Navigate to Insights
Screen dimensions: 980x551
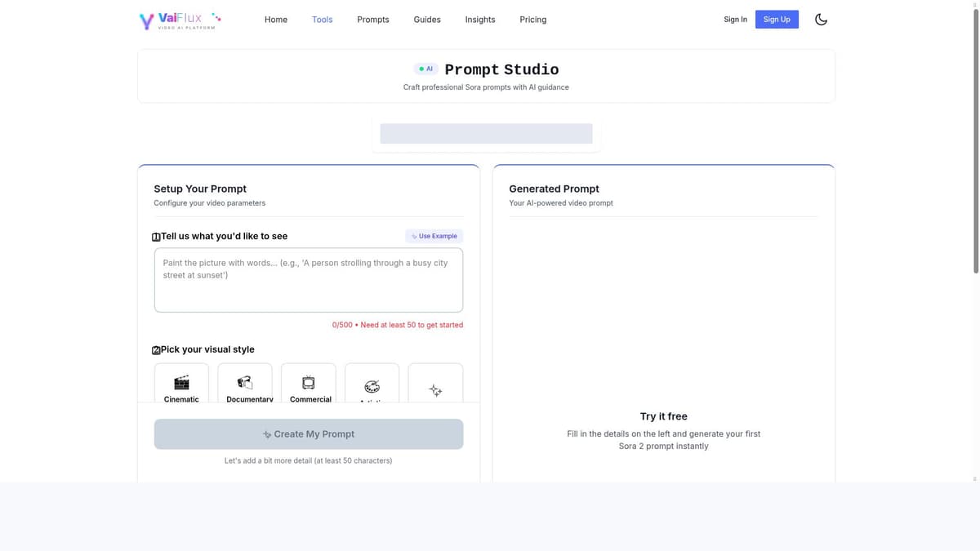point(480,20)
